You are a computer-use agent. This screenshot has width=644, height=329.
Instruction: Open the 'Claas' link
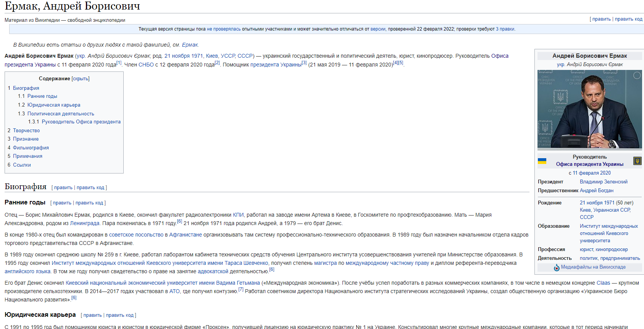(x=604, y=283)
